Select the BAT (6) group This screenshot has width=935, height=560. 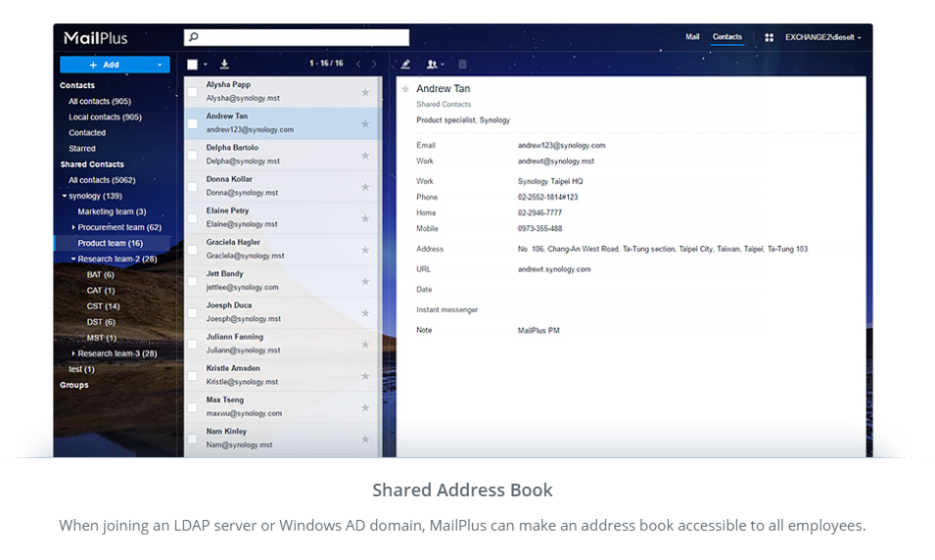point(100,275)
